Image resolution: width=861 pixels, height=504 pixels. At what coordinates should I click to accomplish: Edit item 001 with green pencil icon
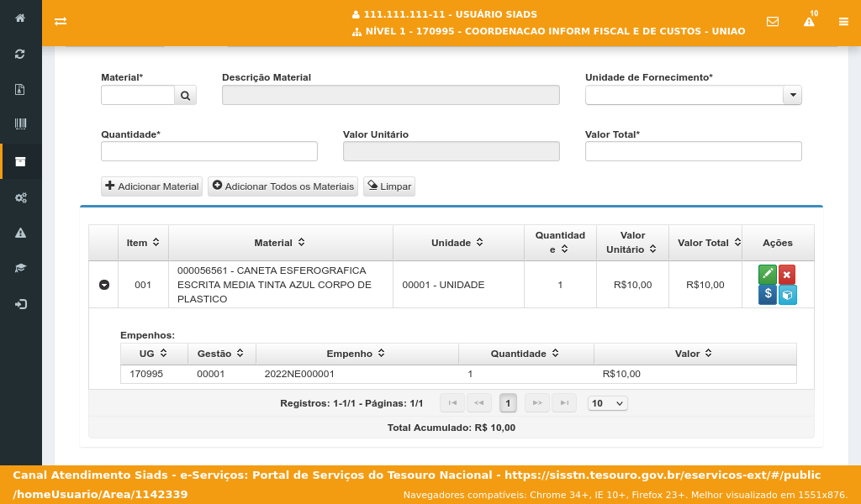coord(768,274)
